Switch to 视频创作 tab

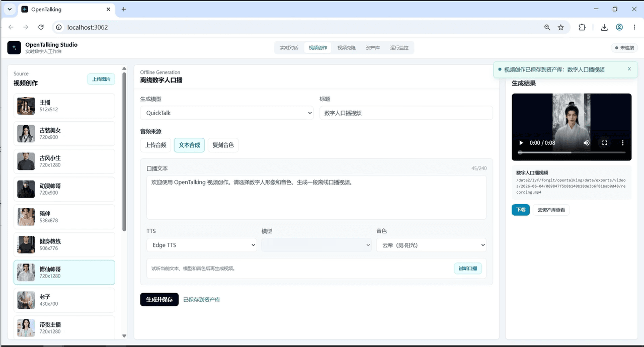[318, 48]
